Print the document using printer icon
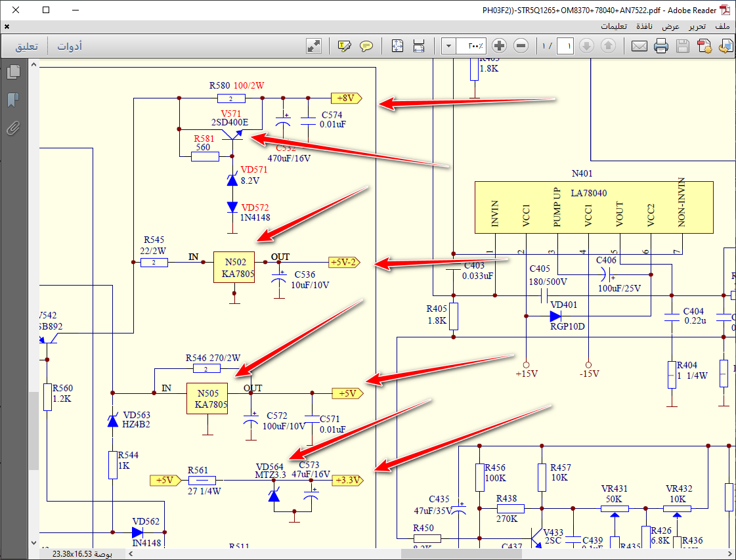This screenshot has height=560, width=736. (661, 46)
